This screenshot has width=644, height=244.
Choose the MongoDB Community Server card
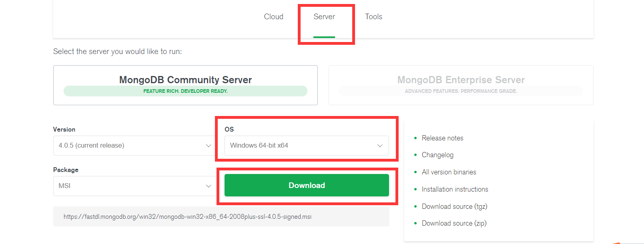185,79
